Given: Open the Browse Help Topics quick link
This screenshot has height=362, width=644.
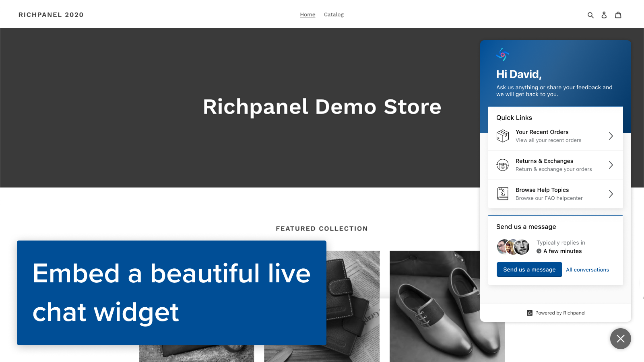Looking at the screenshot, I should coord(555,194).
